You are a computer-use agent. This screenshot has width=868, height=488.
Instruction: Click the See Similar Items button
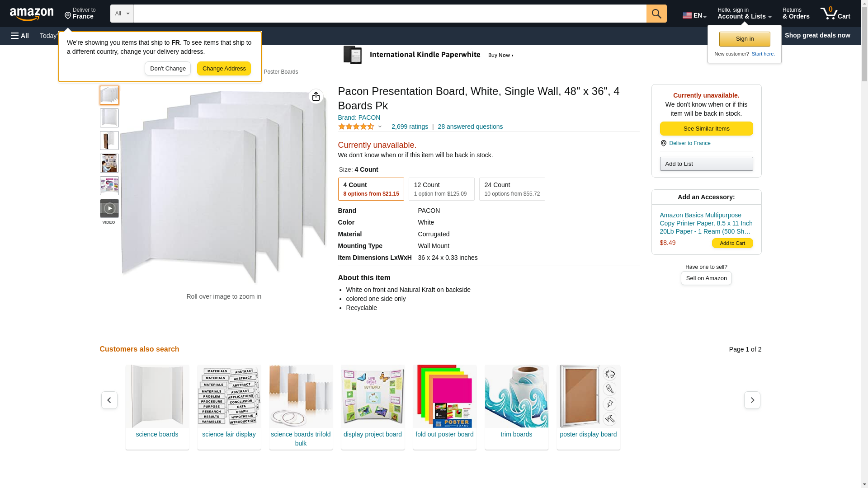tap(706, 129)
